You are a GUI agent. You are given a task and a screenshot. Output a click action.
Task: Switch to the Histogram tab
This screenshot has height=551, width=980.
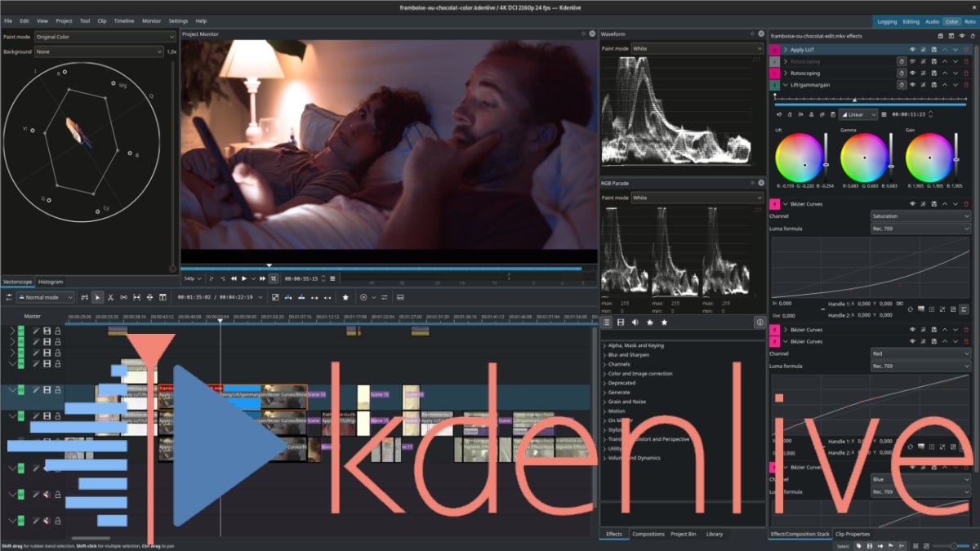tap(51, 282)
